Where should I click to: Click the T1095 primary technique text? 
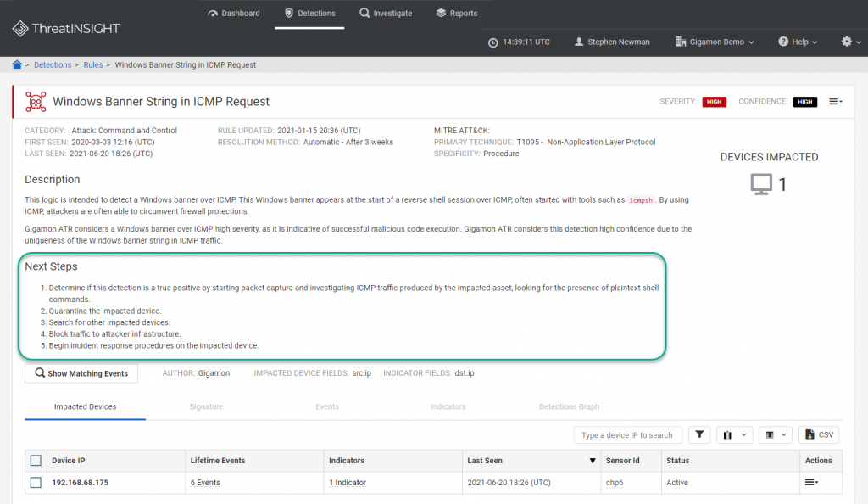pos(586,143)
